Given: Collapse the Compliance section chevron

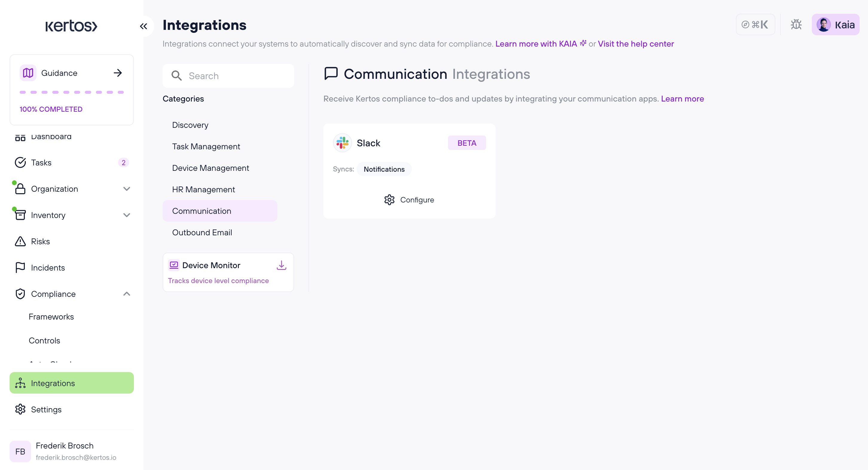Looking at the screenshot, I should (127, 294).
